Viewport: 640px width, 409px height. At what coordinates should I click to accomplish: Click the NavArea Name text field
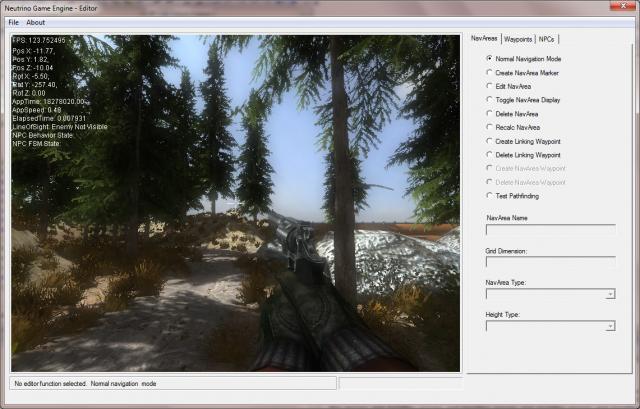coord(549,229)
